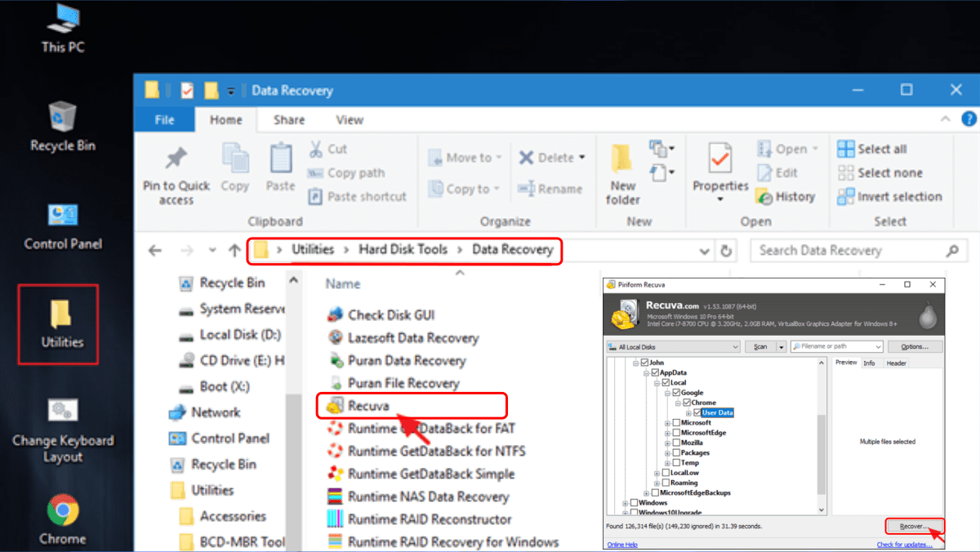Open Recuva from the file list
The width and height of the screenshot is (980, 552).
pyautogui.click(x=367, y=406)
